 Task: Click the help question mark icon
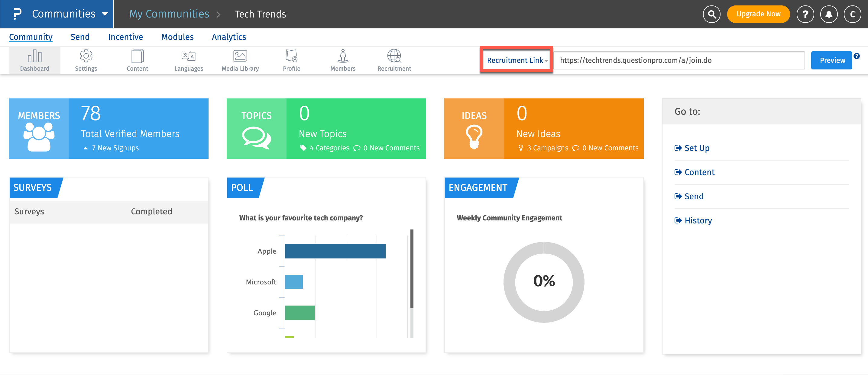click(x=805, y=14)
